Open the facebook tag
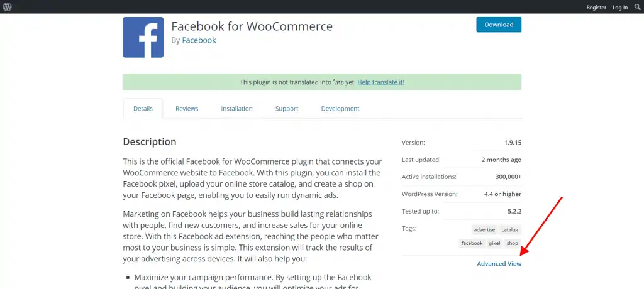 (x=472, y=243)
